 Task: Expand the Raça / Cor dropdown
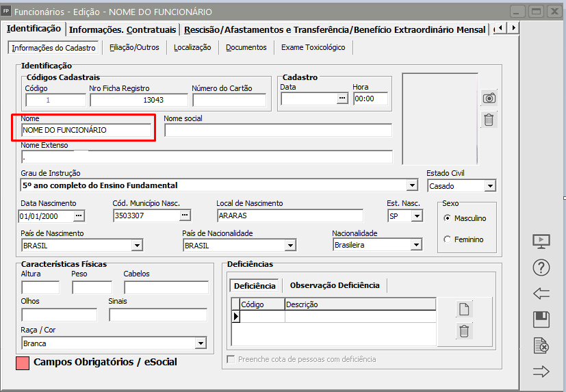tap(201, 343)
